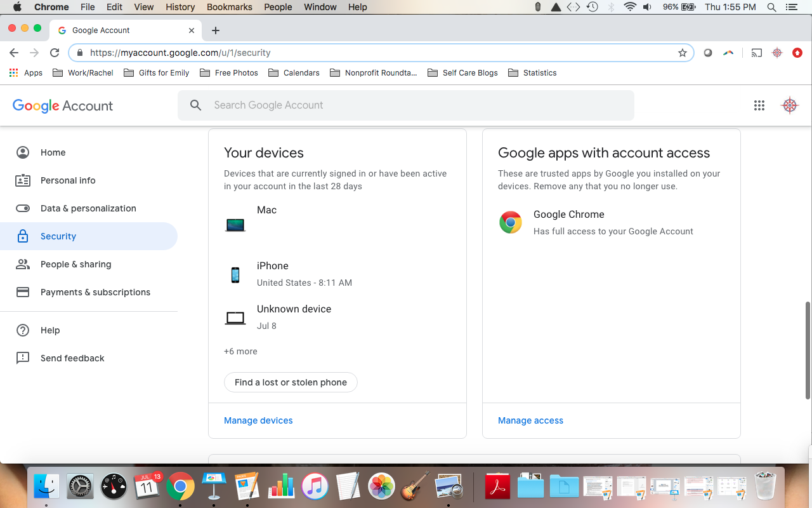Image resolution: width=812 pixels, height=508 pixels.
Task: Select the Mac device entry
Action: pyautogui.click(x=337, y=218)
